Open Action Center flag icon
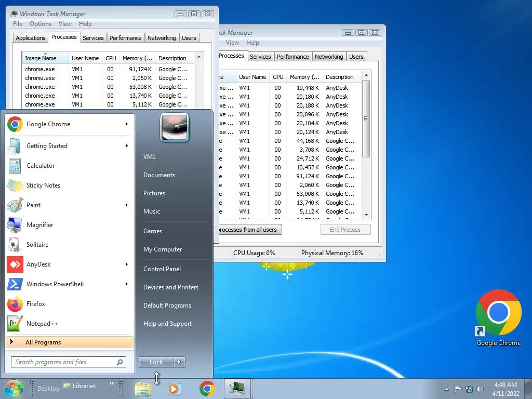The width and height of the screenshot is (532, 399). 458,389
